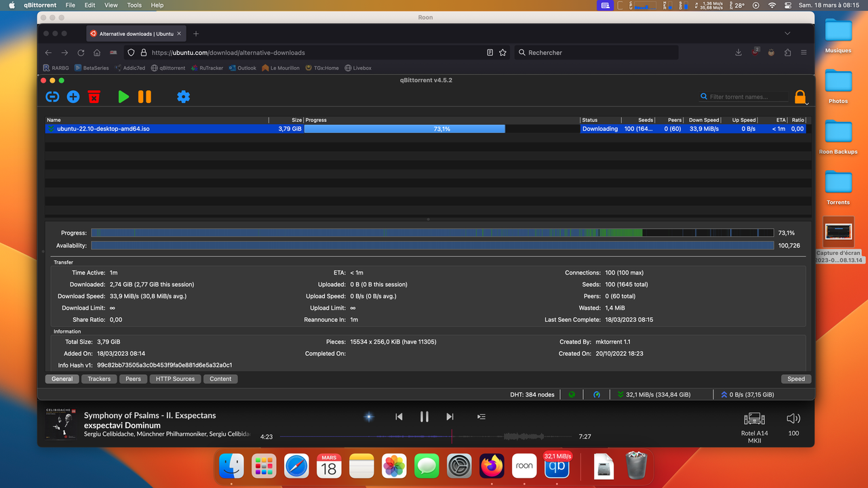Open the View menu in menu bar
The width and height of the screenshot is (868, 488).
pyautogui.click(x=111, y=5)
